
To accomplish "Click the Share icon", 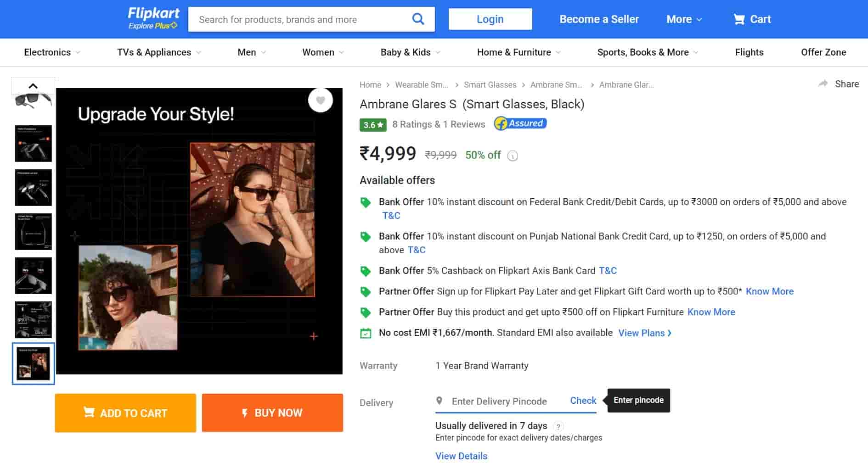I will tap(823, 84).
